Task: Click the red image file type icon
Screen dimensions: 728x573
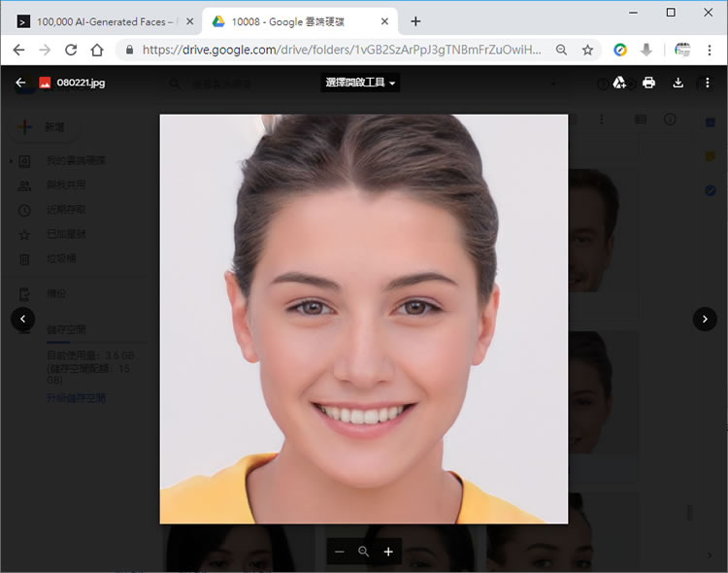Action: tap(45, 83)
